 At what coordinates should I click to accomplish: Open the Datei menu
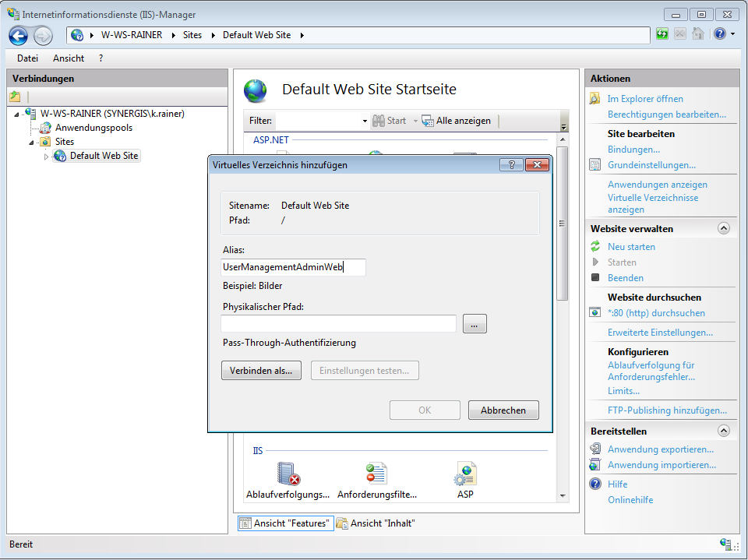tap(27, 58)
